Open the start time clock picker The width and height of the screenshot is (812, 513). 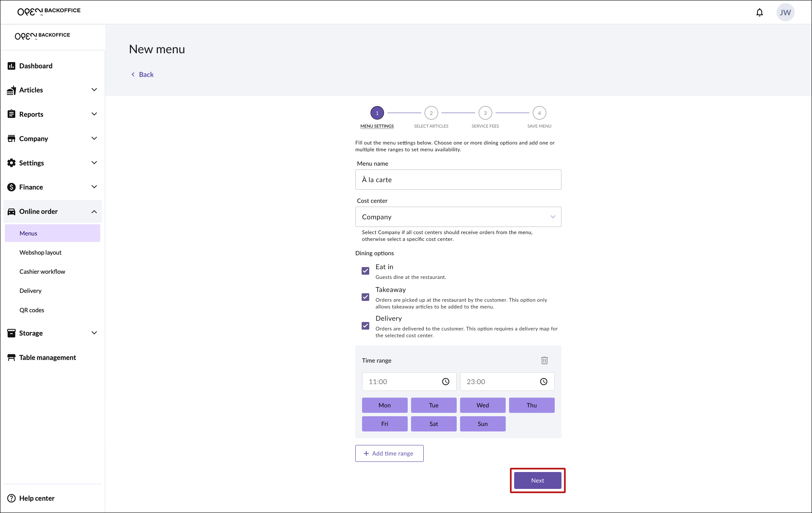(445, 382)
